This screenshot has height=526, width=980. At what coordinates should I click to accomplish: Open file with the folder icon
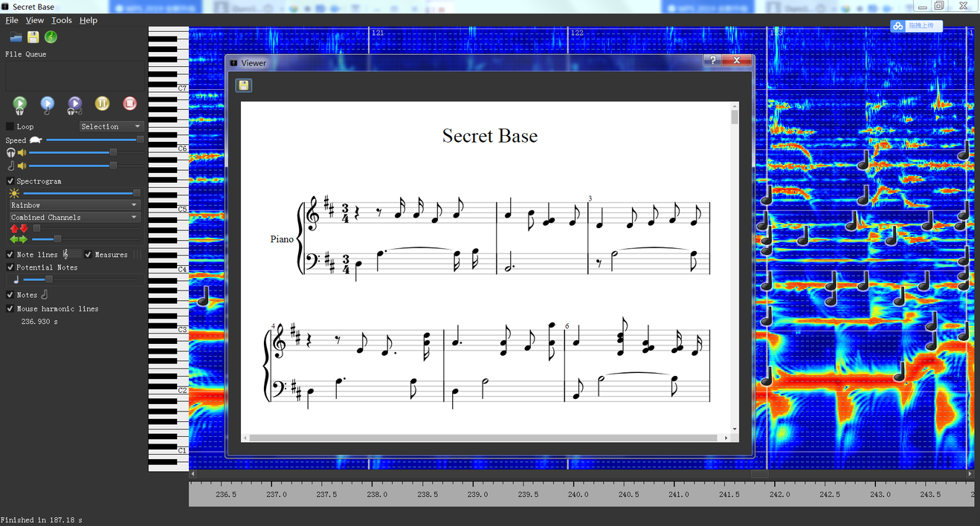(16, 37)
